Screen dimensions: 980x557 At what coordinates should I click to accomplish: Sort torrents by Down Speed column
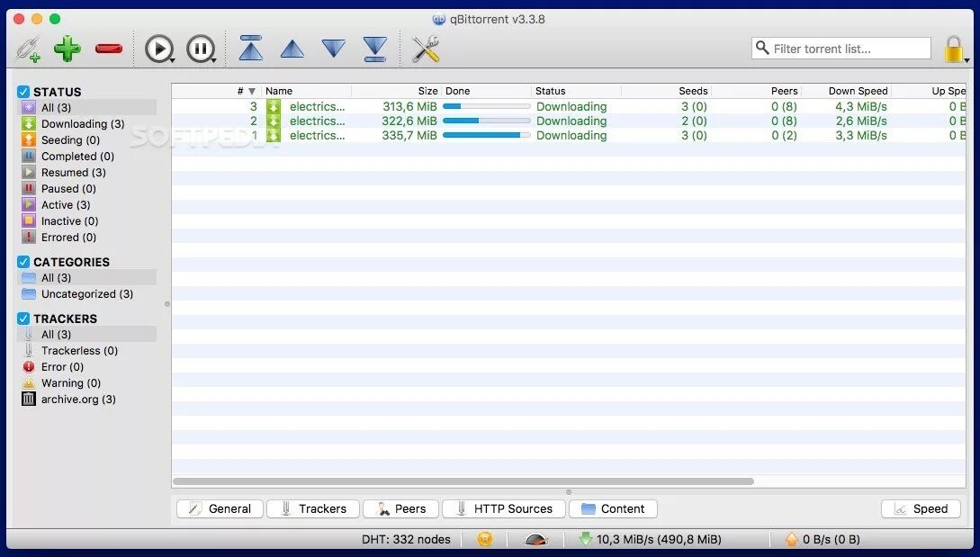(846, 91)
